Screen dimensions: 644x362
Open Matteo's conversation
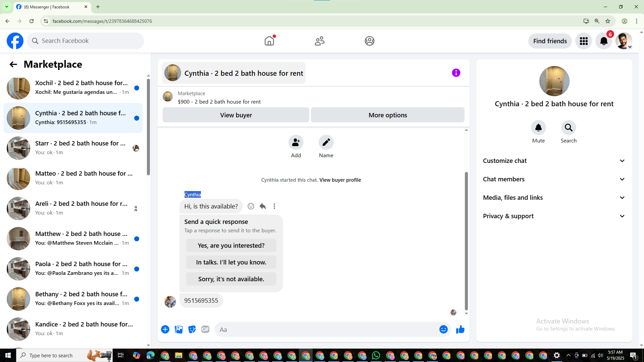click(73, 178)
